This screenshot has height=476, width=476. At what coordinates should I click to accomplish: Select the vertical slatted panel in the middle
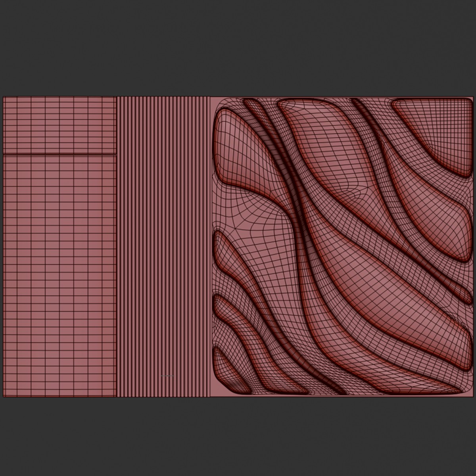click(163, 246)
